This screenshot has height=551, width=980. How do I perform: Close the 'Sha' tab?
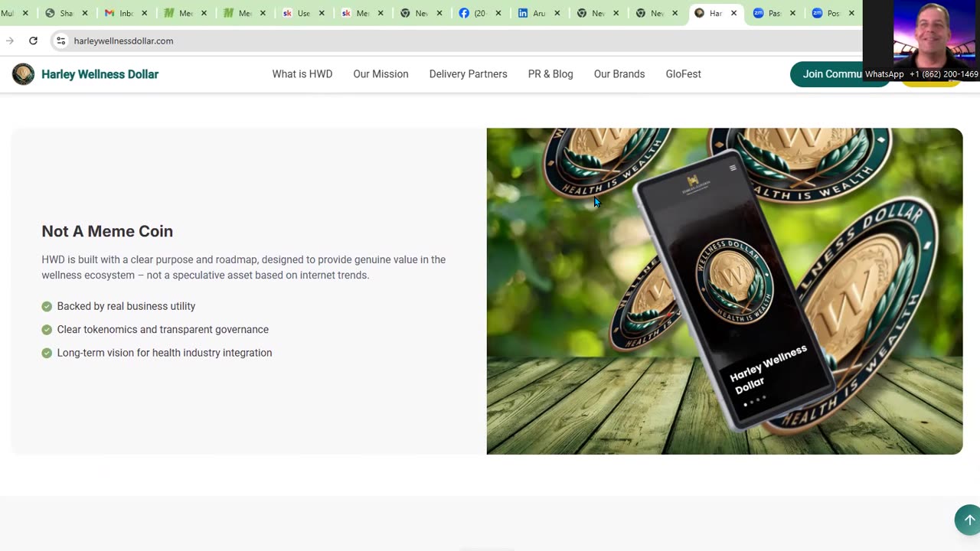[x=85, y=13]
